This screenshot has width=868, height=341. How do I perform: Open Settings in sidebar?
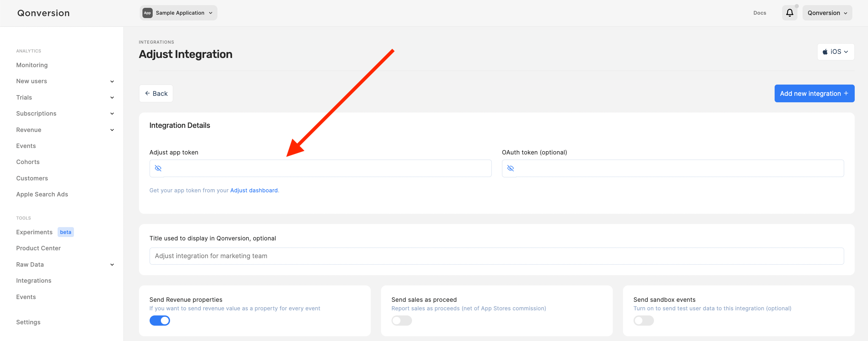[28, 322]
